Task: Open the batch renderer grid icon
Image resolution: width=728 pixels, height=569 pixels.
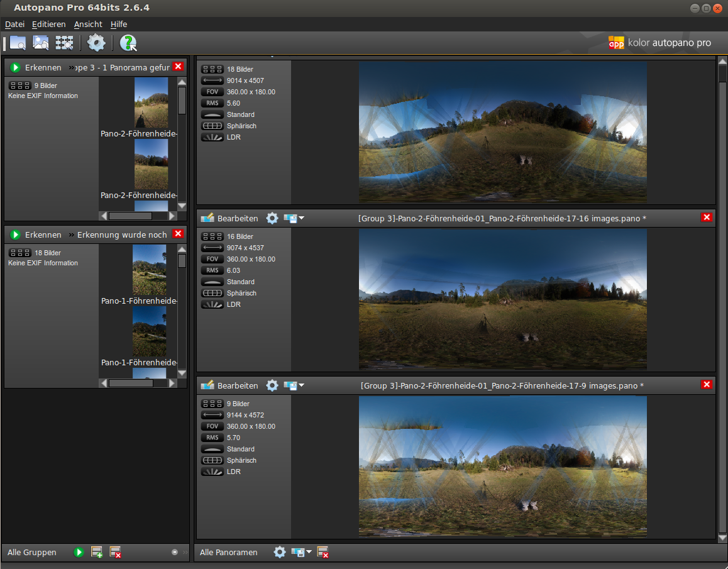Action: pos(64,43)
